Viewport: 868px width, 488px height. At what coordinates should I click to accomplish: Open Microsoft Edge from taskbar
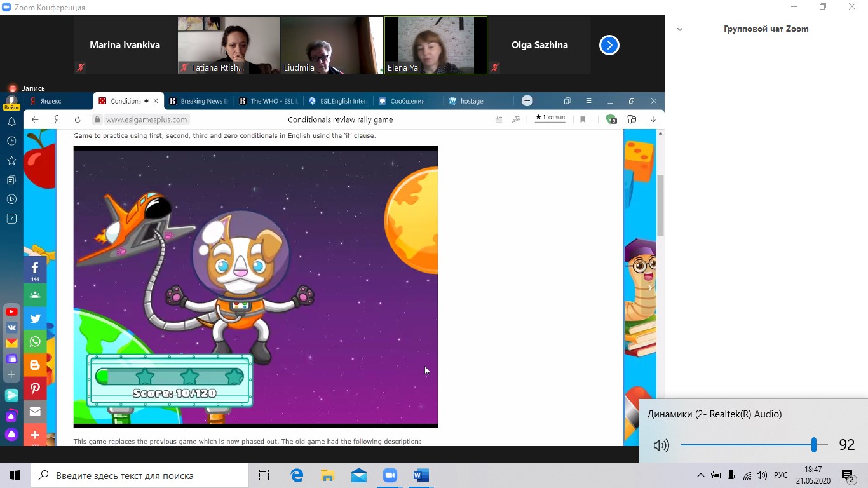coord(297,475)
